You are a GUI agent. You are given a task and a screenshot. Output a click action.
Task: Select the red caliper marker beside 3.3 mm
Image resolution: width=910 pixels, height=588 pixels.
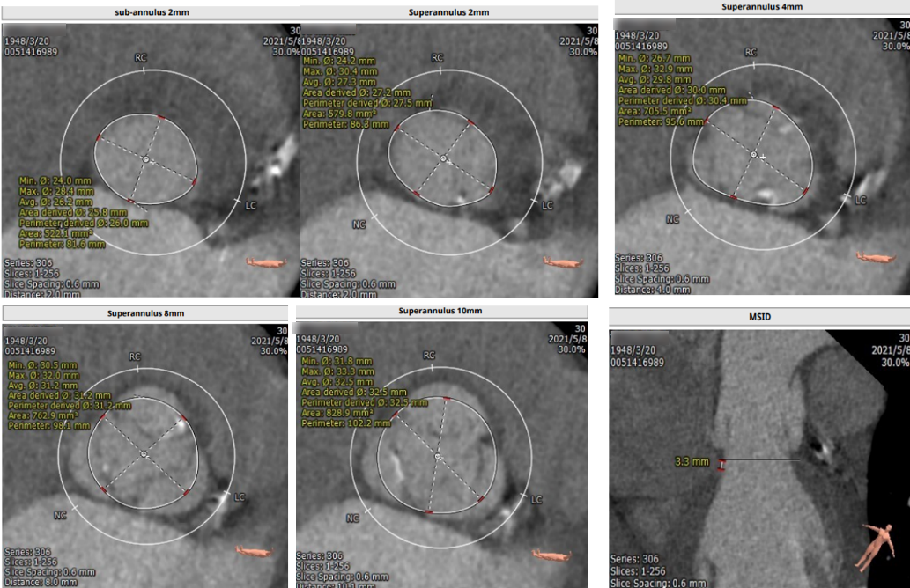click(721, 464)
